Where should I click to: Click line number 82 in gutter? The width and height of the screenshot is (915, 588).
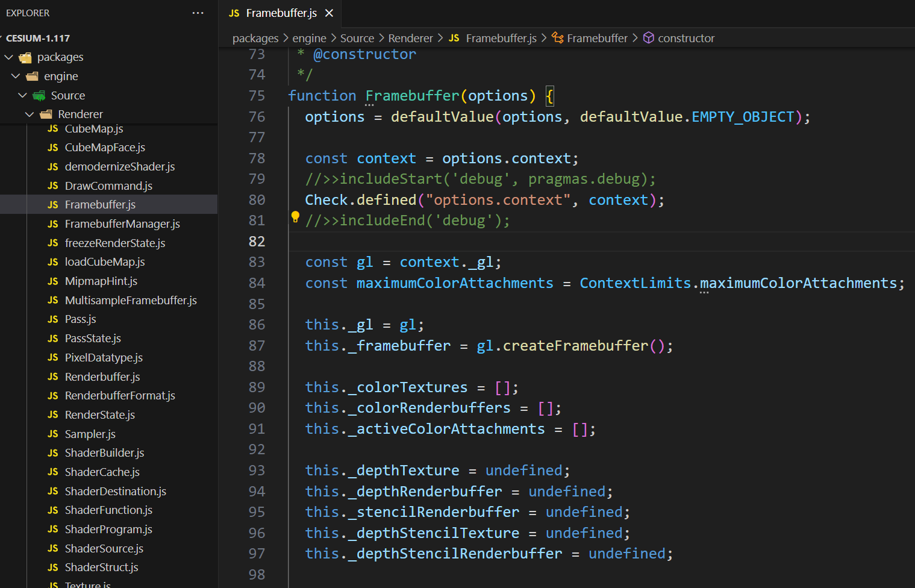click(257, 242)
